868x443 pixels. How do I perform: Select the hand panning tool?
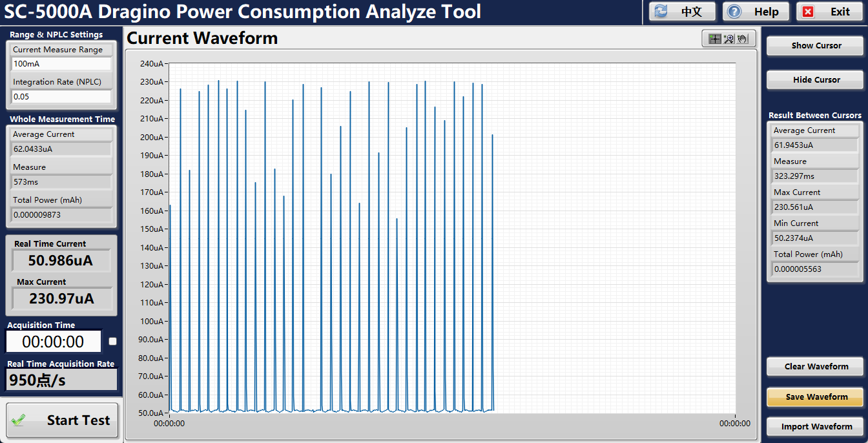pos(742,39)
